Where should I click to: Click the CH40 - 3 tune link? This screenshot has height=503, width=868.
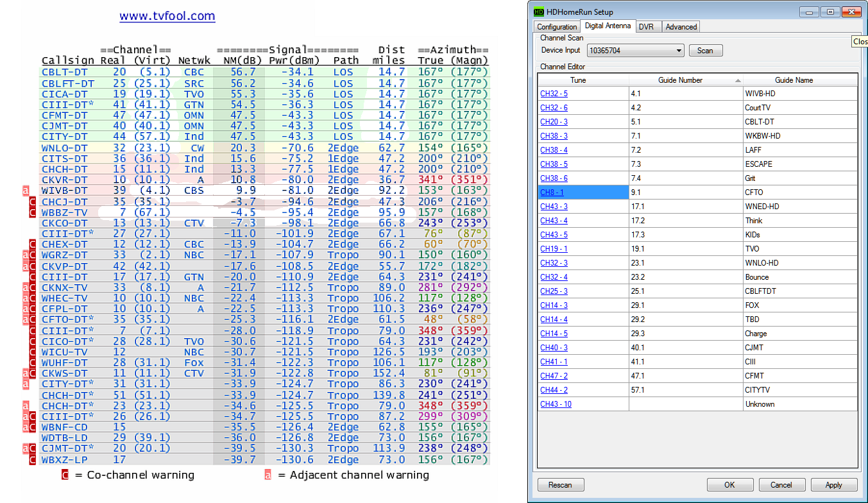pos(554,348)
